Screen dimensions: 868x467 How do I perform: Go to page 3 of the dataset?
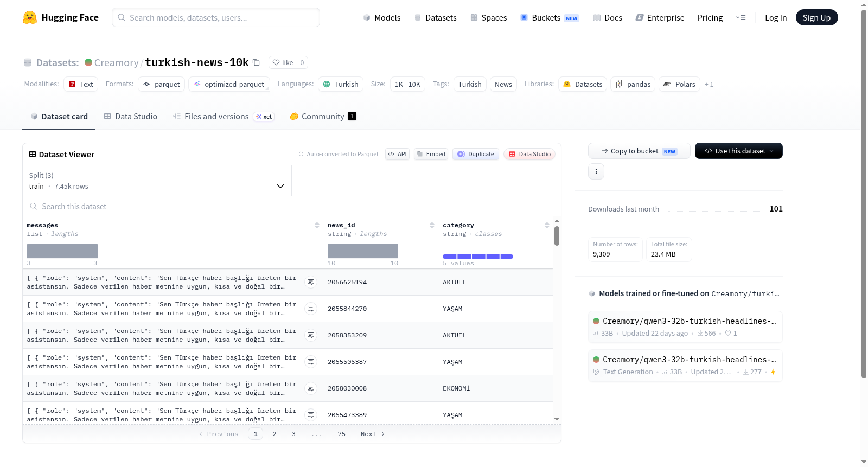pos(293,434)
